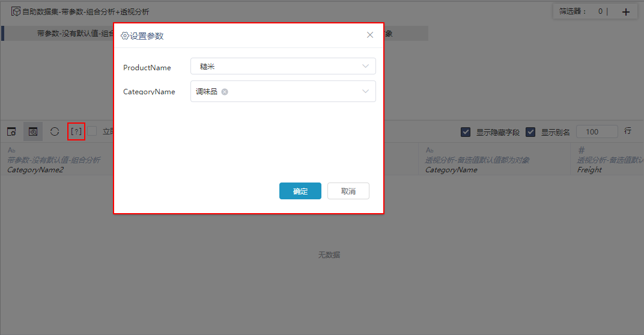
Task: Toggle the 显示隐藏字段 checkbox
Action: pyautogui.click(x=466, y=132)
